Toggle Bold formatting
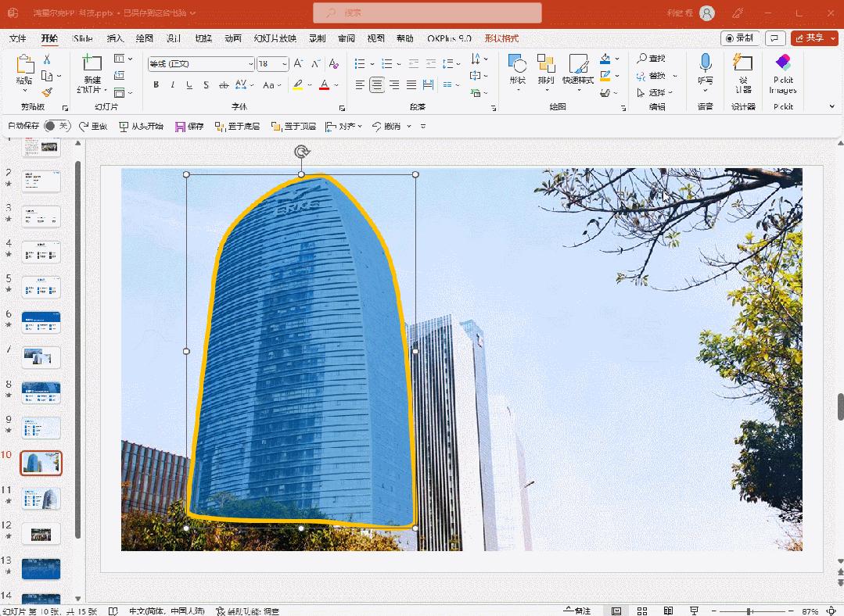This screenshot has width=844, height=616. tap(156, 85)
